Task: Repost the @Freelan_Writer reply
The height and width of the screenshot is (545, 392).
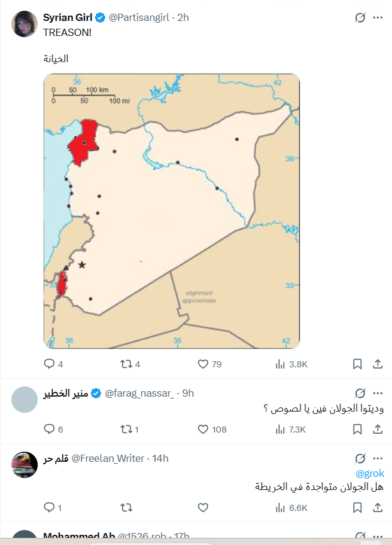Action: (127, 507)
